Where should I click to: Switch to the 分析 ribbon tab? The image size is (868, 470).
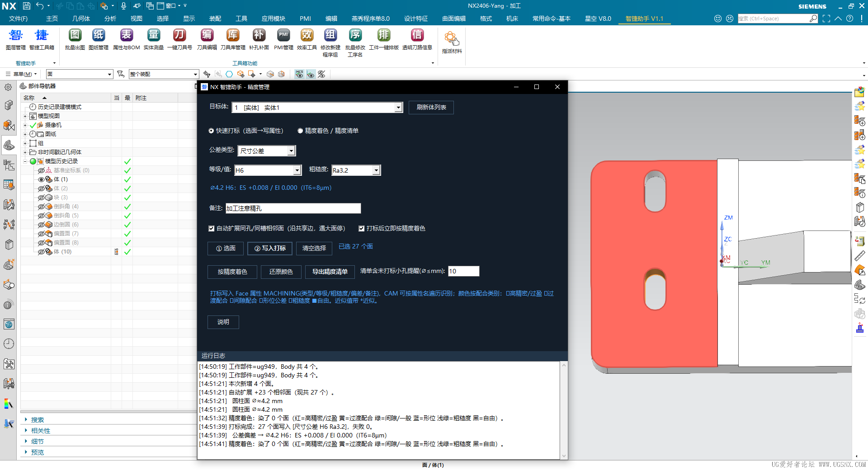[110, 19]
